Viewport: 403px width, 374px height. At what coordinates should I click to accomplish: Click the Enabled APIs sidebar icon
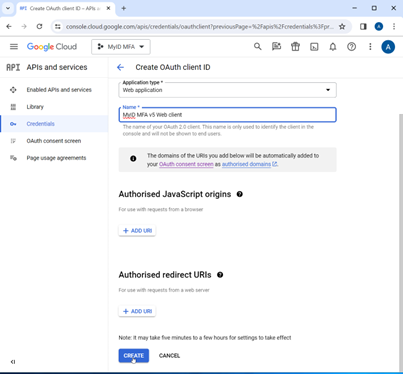(x=13, y=90)
